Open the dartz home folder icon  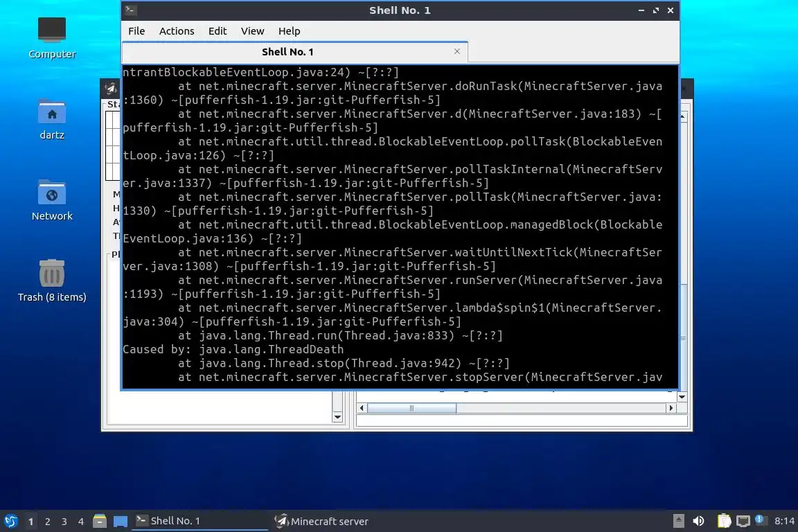pos(52,119)
